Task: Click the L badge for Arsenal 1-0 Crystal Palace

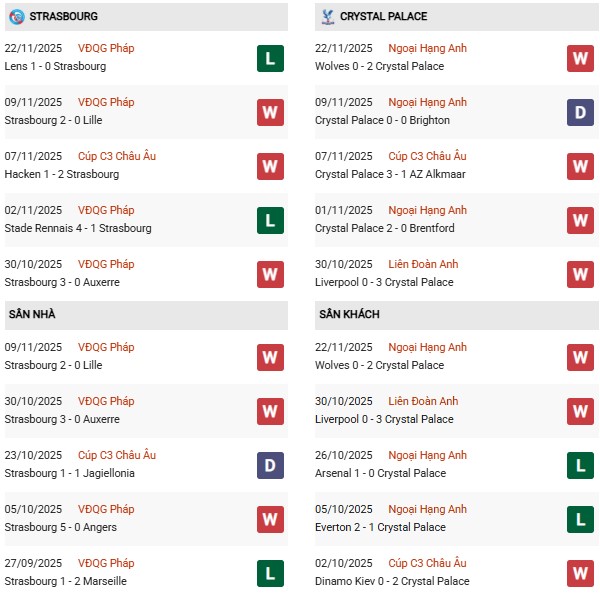Action: point(580,465)
